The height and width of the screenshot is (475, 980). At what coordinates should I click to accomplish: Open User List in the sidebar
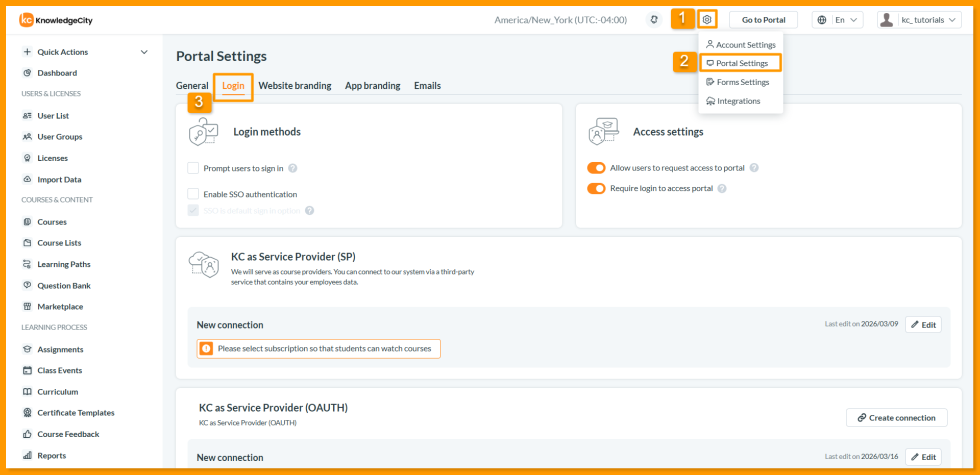tap(53, 116)
